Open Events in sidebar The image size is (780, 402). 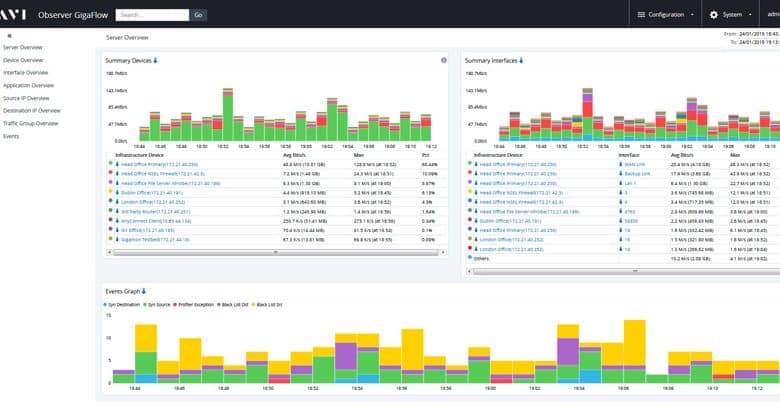(11, 136)
